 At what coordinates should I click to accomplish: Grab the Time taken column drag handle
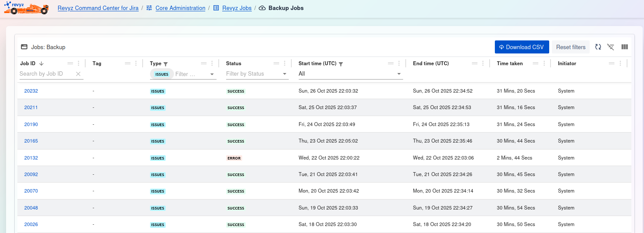pos(536,63)
